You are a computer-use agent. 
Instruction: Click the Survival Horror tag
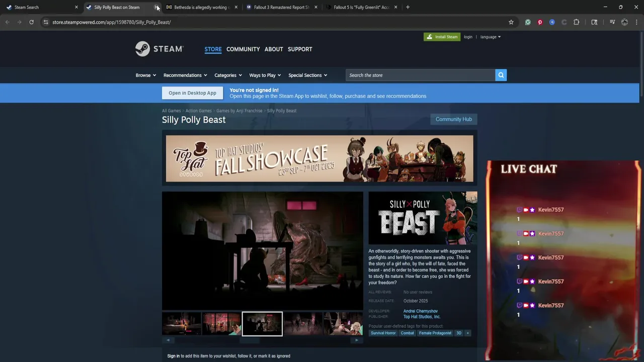pos(383,333)
